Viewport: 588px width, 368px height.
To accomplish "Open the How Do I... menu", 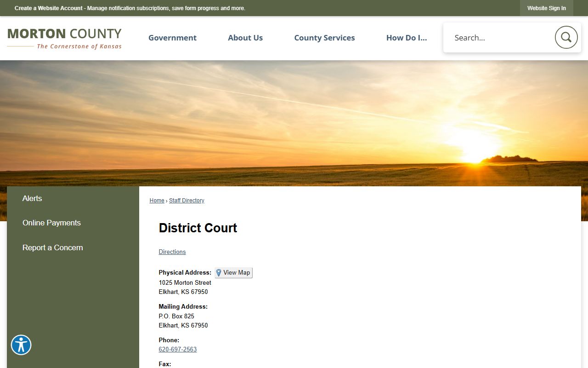I will tap(407, 38).
